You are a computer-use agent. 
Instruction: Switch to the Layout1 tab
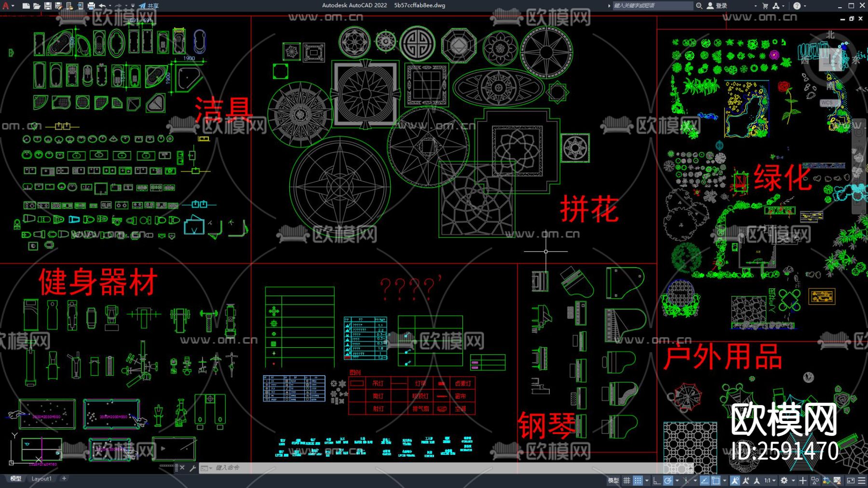pyautogui.click(x=41, y=479)
